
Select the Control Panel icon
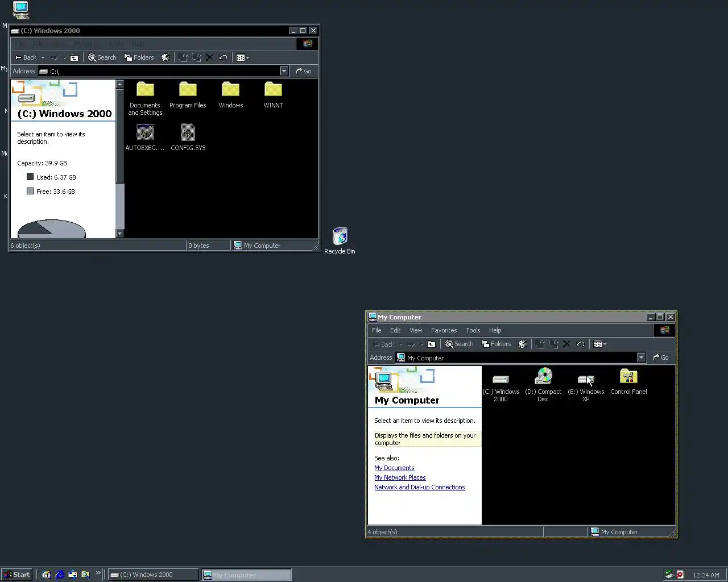tap(628, 381)
